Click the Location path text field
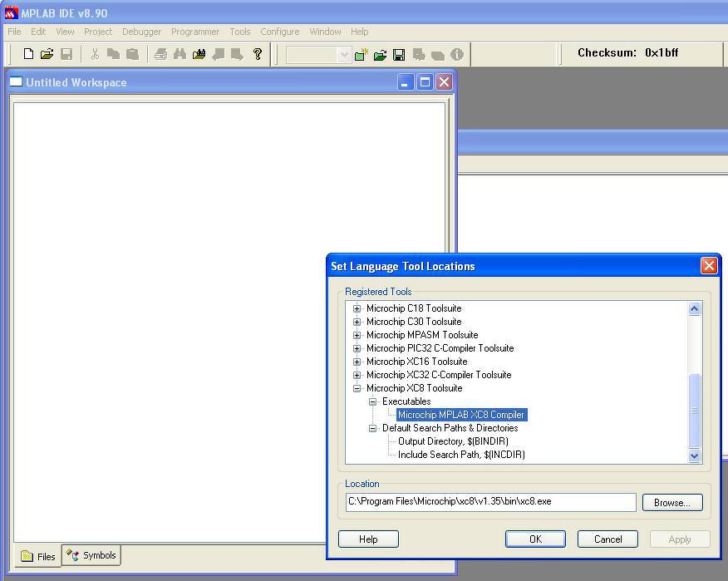 (491, 502)
